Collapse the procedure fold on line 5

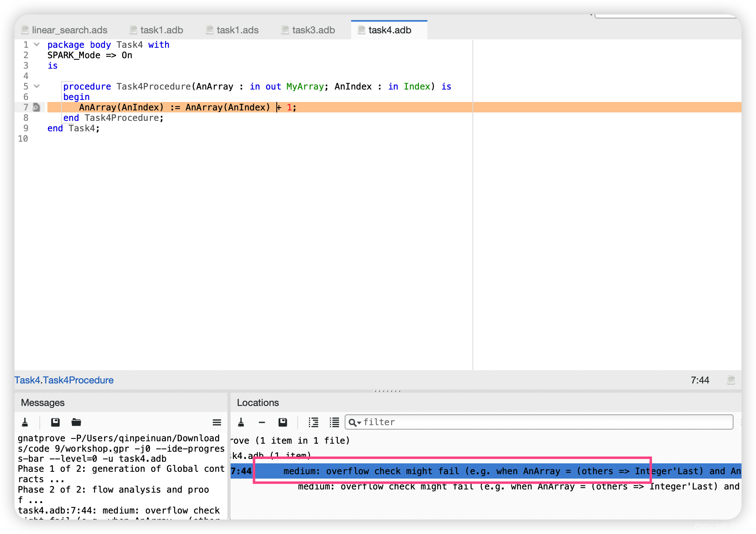(37, 86)
